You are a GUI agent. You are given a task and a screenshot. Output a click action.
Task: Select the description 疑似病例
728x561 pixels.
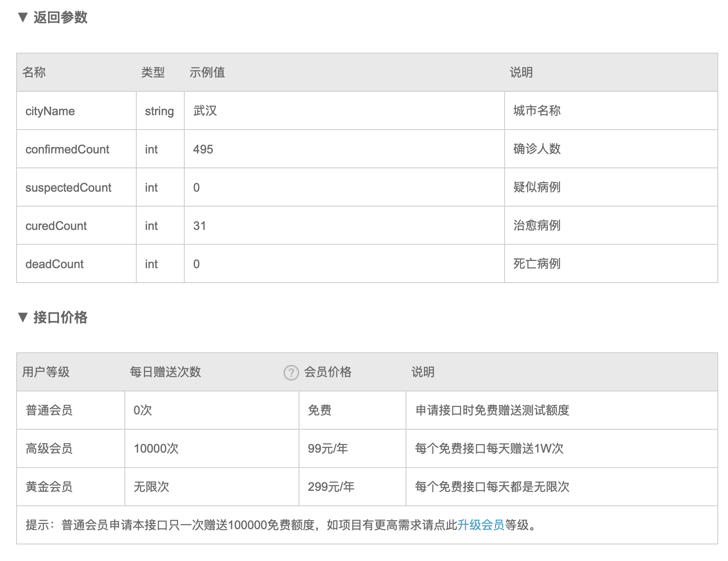click(537, 187)
